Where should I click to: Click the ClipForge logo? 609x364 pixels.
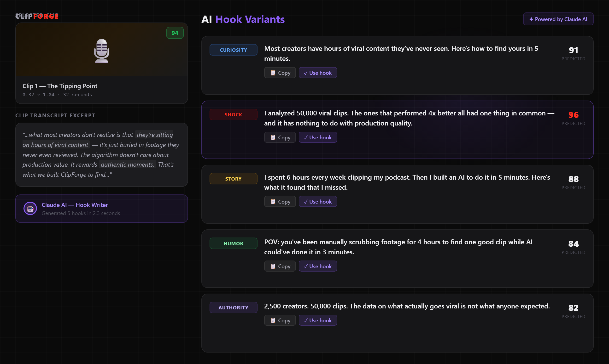point(37,16)
